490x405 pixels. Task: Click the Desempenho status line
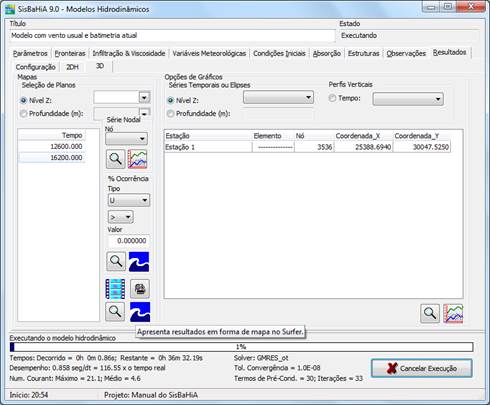coord(87,368)
